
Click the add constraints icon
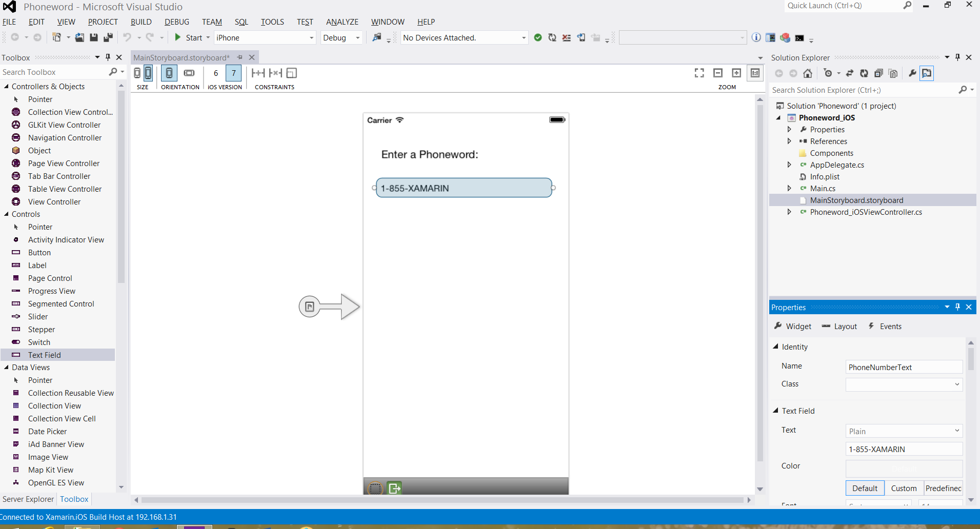point(258,73)
